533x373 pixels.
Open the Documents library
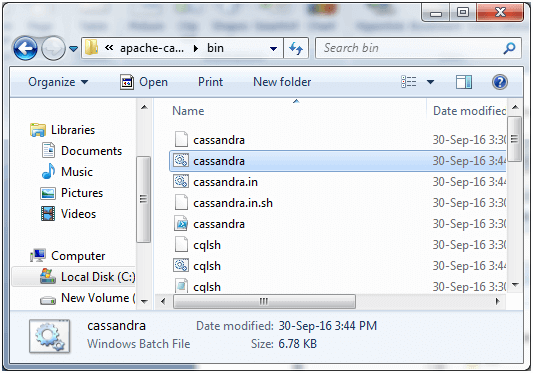(91, 151)
